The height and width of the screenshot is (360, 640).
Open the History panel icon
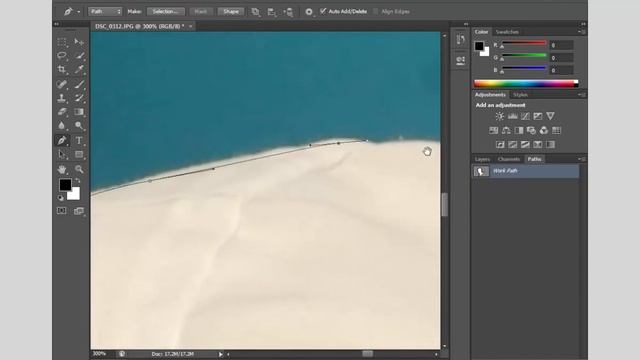tap(461, 39)
